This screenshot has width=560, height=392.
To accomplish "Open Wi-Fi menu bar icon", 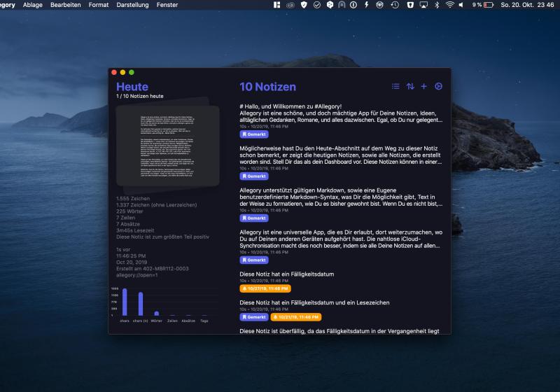I will tap(449, 5).
